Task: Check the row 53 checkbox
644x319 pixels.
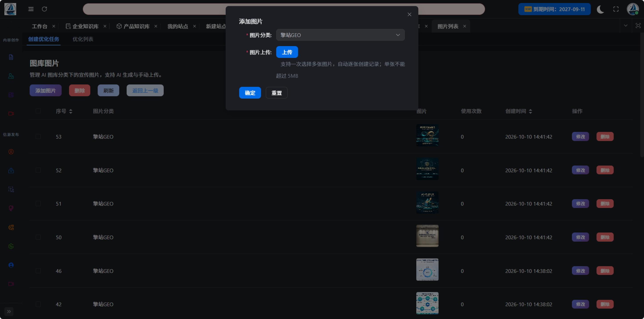Action: tap(38, 137)
